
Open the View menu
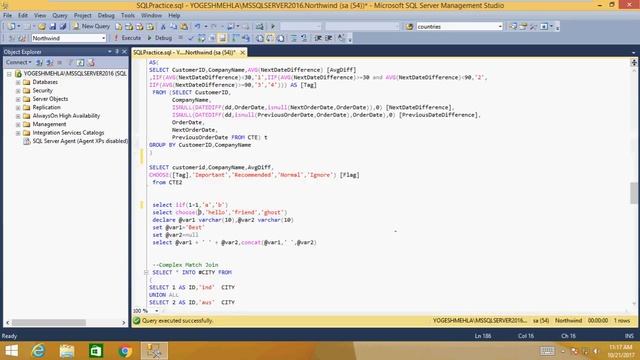click(x=40, y=16)
